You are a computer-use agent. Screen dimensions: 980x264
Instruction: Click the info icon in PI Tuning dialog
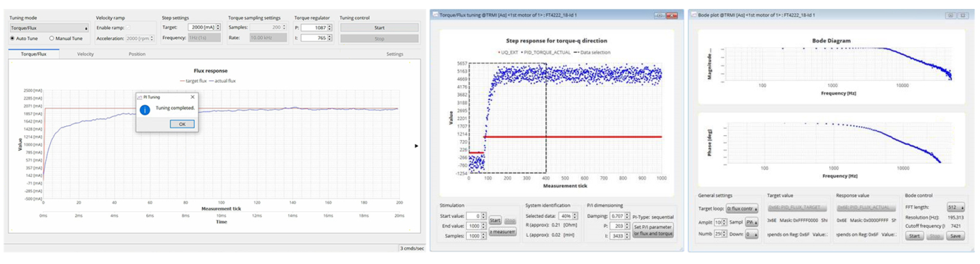[x=145, y=109]
